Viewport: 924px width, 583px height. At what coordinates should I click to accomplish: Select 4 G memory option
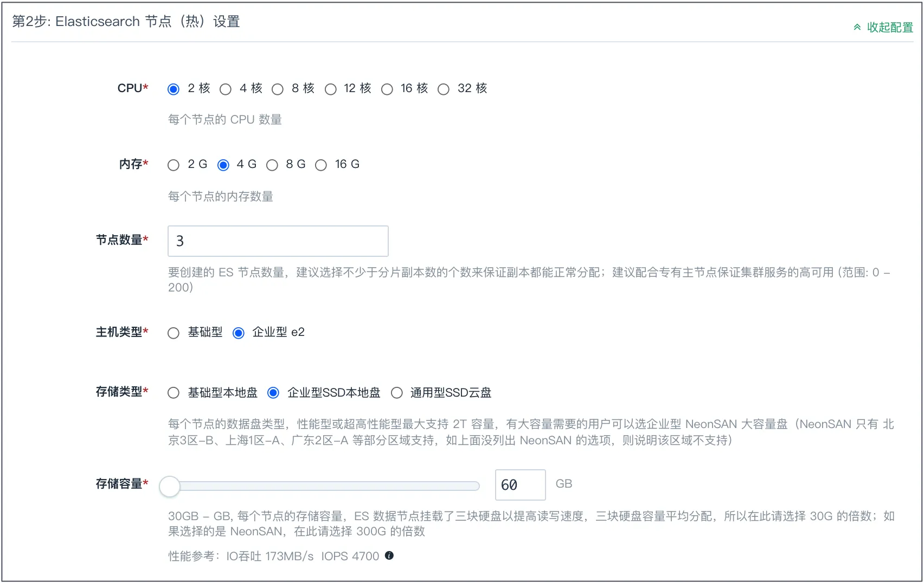[223, 165]
